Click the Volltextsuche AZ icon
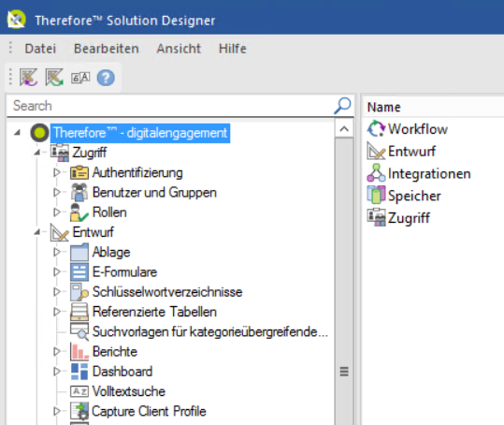The height and width of the screenshot is (425, 504). coord(79,391)
